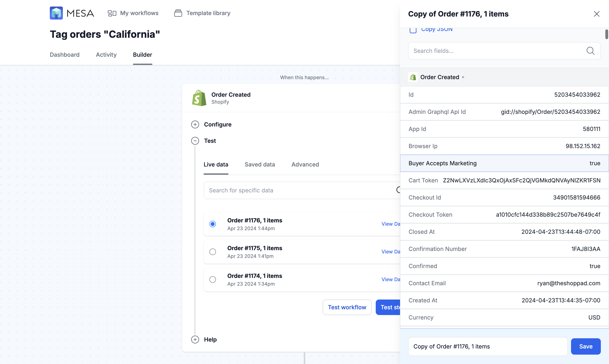Switch to the Saved data tab

tap(260, 164)
